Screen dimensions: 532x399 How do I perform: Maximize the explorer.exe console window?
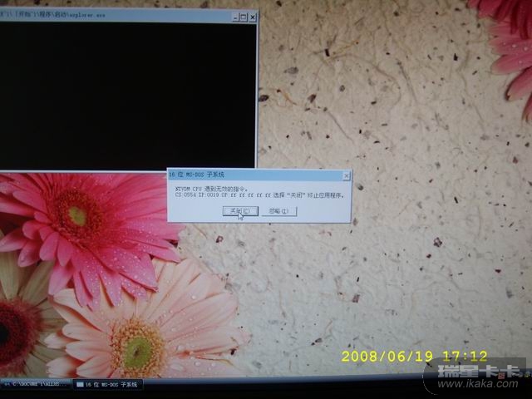point(244,17)
